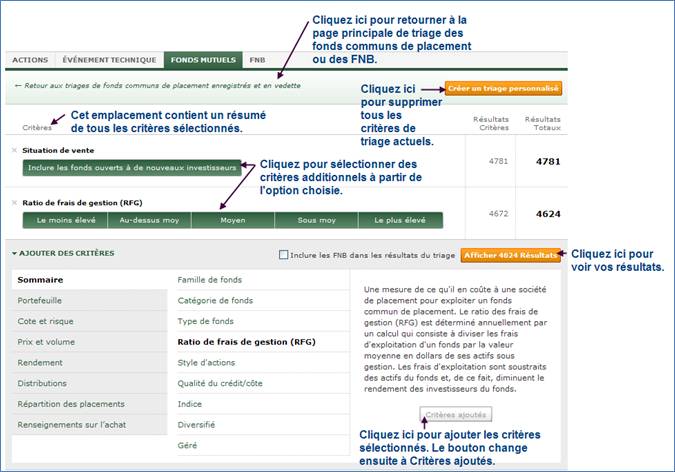The width and height of the screenshot is (675, 472).
Task: Choose the Qualité du crédit/côte criterion
Action: click(263, 383)
